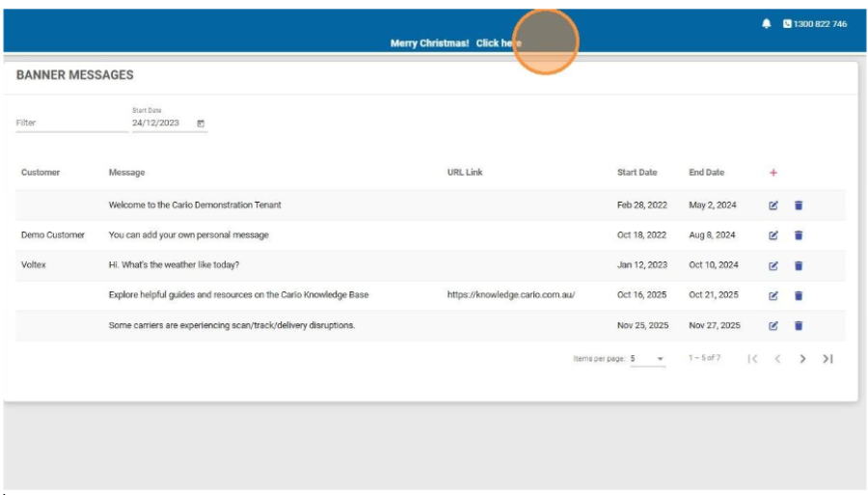Screen dimensions: 868x495
Task: Click the Filter input field
Action: click(x=69, y=124)
